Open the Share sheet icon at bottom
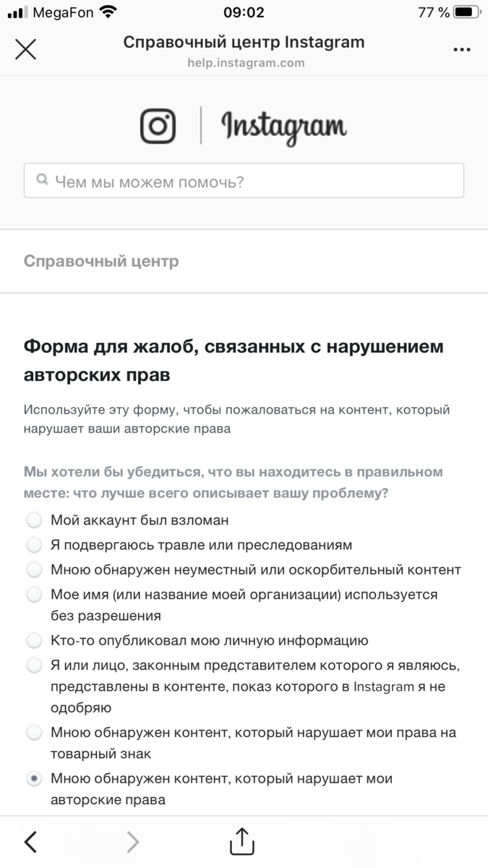 tap(242, 841)
